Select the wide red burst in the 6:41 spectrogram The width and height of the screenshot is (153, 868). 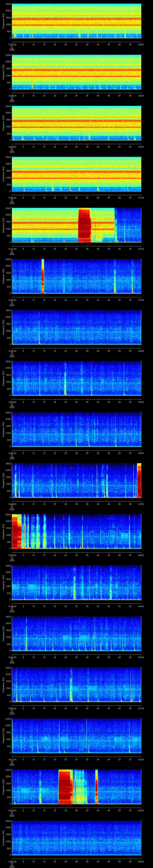tap(84, 225)
